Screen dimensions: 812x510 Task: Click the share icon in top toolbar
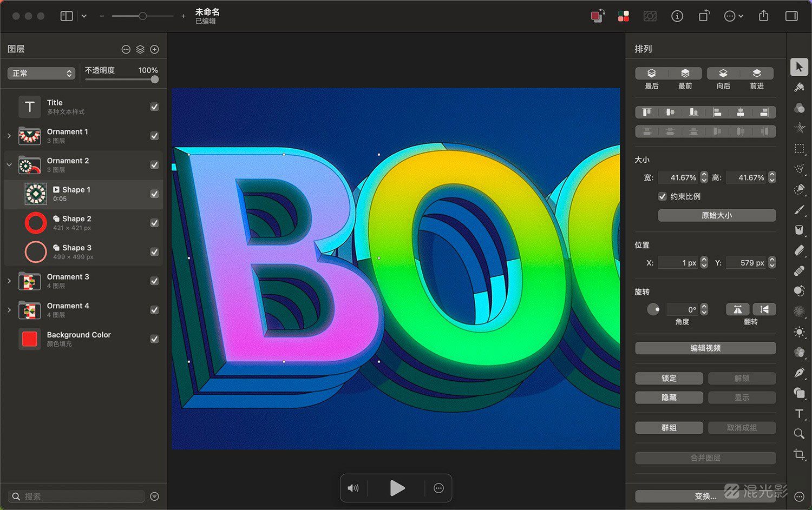763,16
